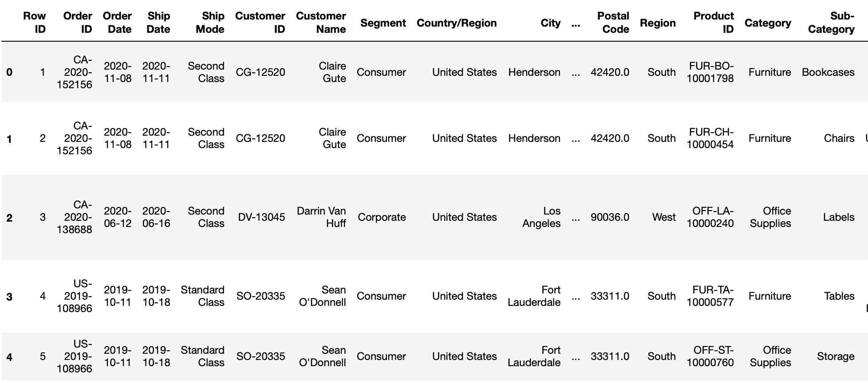The image size is (868, 383).
Task: Select the Darrin Van Huff name cell
Action: coord(321,217)
